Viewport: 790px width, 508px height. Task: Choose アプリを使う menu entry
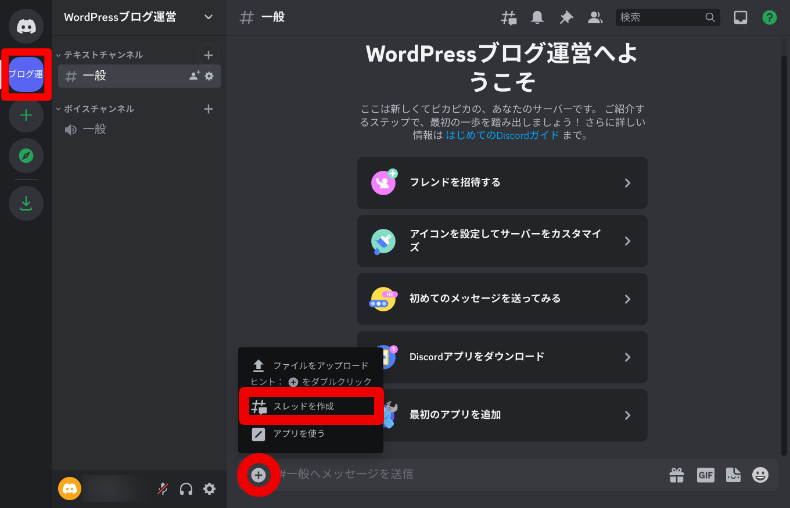(x=310, y=434)
